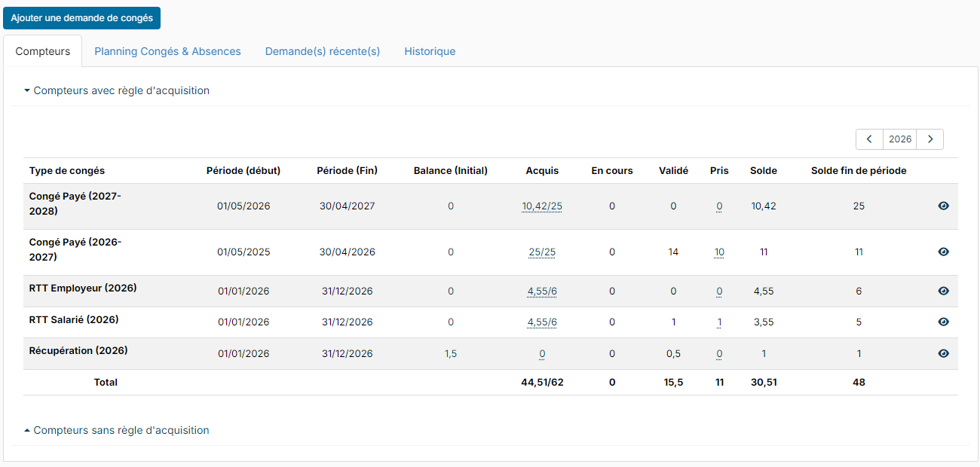Image resolution: width=980 pixels, height=467 pixels.
Task: Click Pris value for Congé Payé (2027-2028)
Action: 719,206
